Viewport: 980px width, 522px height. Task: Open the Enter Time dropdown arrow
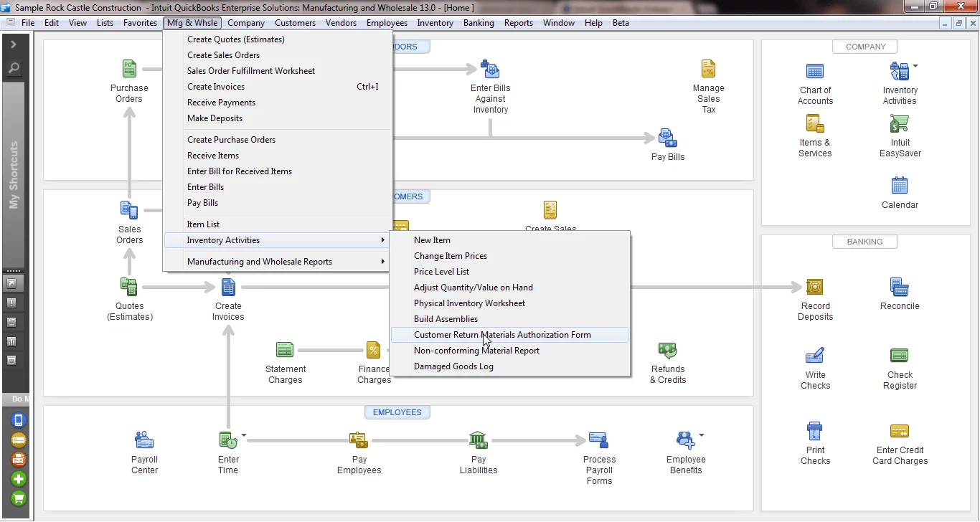[x=242, y=435]
